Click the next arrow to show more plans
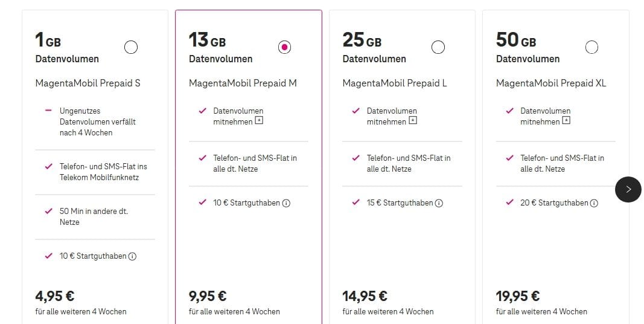Image resolution: width=644 pixels, height=324 pixels. point(628,189)
